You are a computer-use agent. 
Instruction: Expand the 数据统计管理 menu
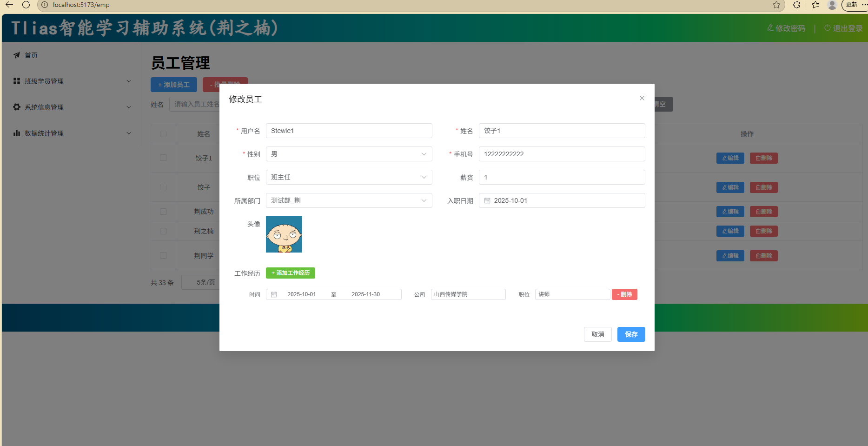(x=129, y=133)
